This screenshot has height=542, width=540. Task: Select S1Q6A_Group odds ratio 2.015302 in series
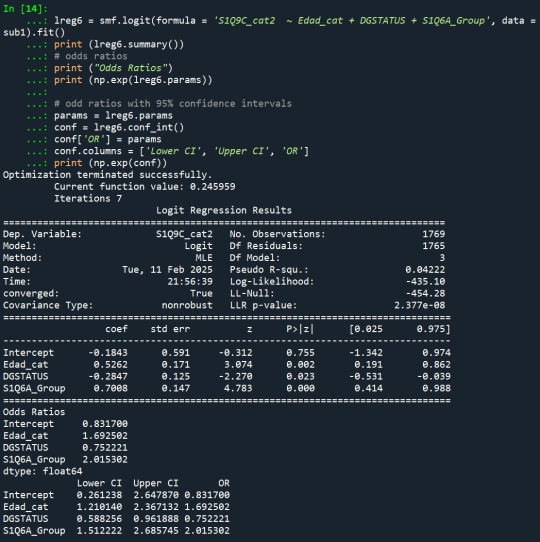tap(105, 459)
